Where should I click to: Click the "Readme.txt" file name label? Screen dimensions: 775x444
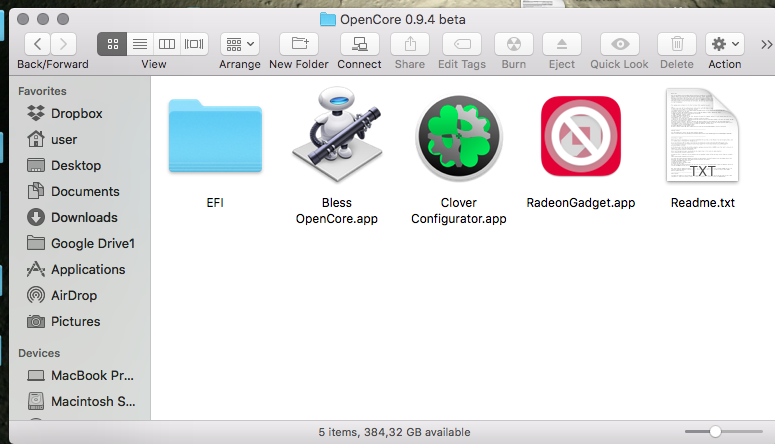(702, 203)
